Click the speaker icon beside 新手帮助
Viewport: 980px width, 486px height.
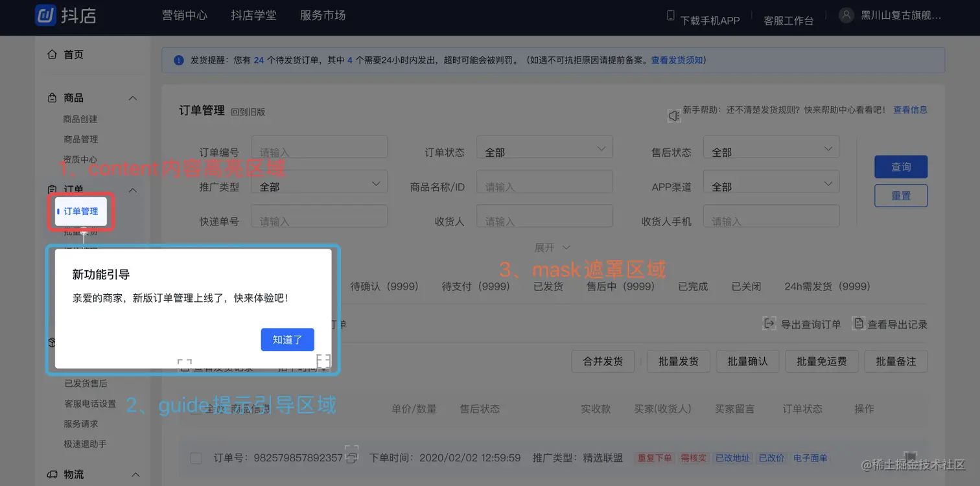click(674, 115)
